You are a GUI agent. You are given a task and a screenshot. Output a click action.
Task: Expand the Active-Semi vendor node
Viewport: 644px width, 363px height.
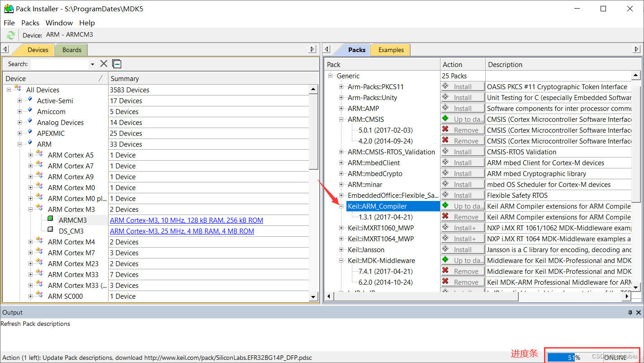[20, 100]
